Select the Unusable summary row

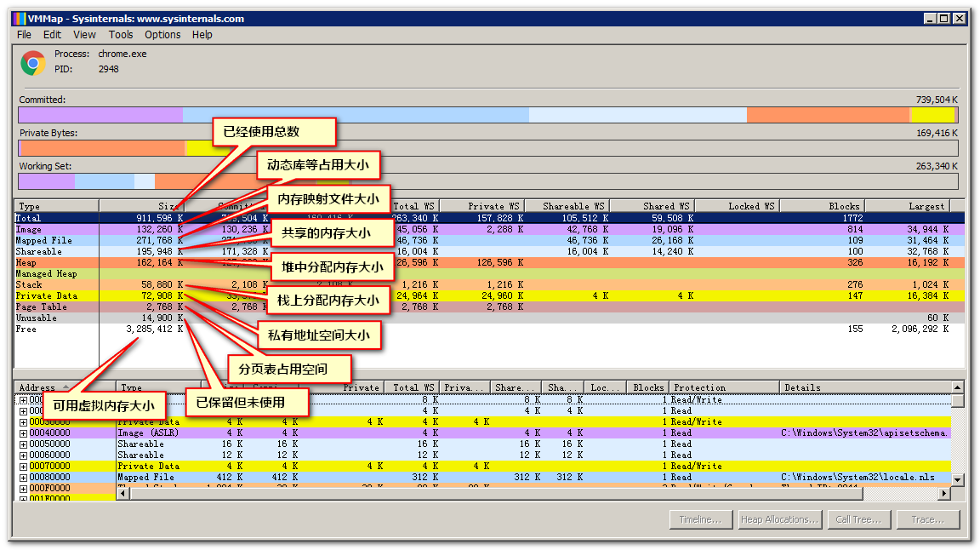click(489, 318)
